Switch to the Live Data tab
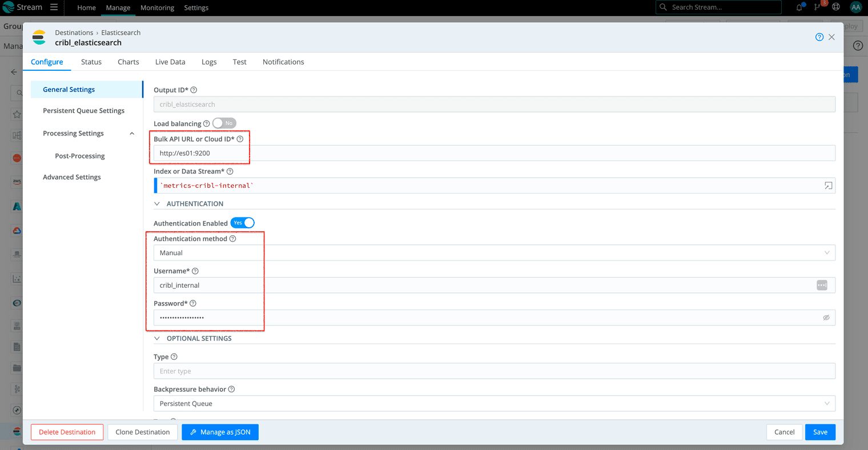Viewport: 868px width, 450px height. point(170,62)
